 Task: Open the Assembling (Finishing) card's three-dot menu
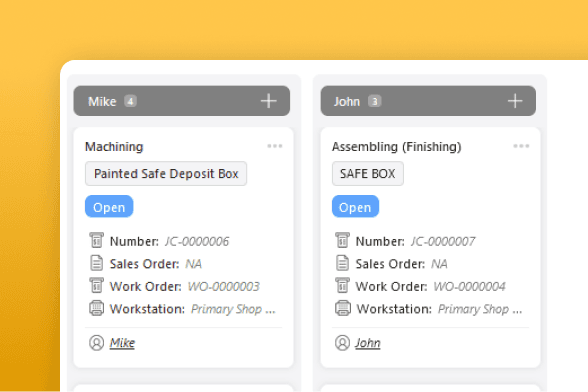(x=521, y=146)
